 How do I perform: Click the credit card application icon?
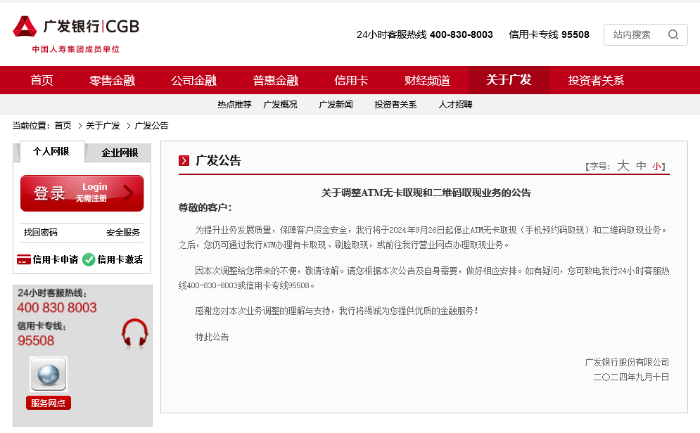(24, 259)
